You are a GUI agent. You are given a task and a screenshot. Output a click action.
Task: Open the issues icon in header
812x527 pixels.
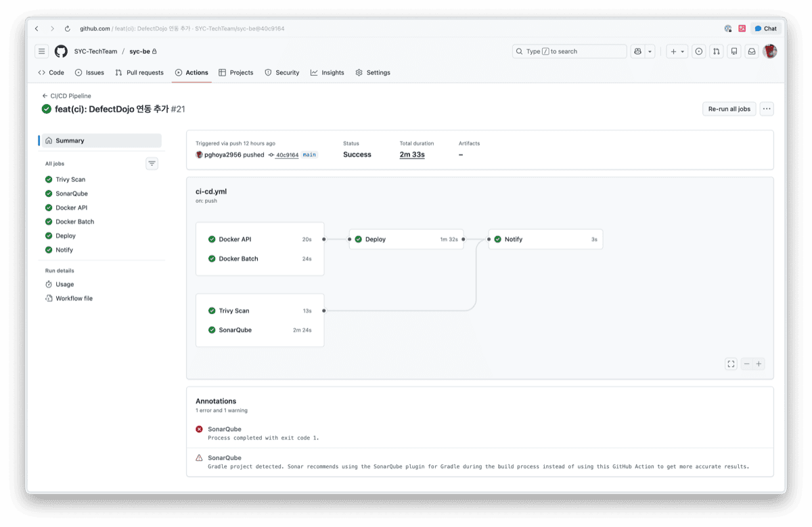point(699,51)
